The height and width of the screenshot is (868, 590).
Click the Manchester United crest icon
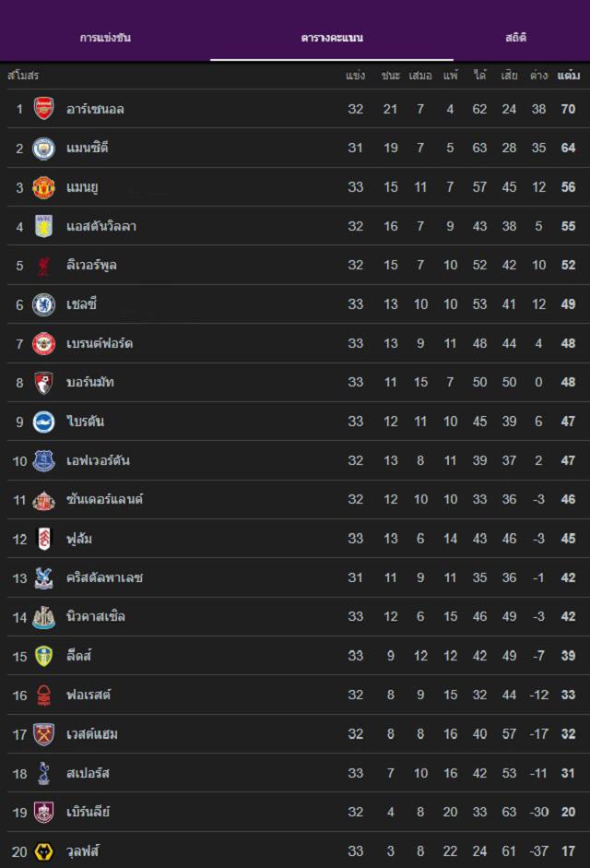tap(43, 187)
